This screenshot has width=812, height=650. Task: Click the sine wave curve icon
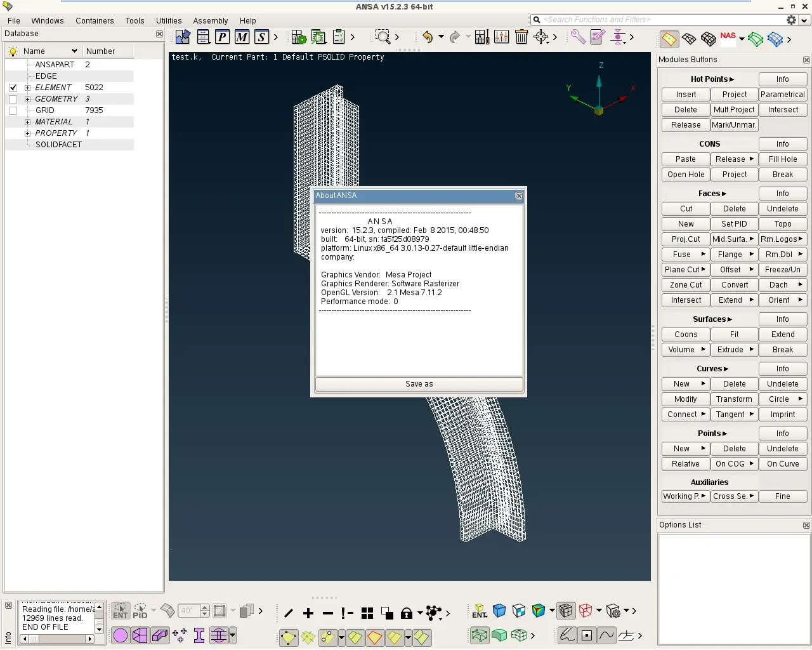click(x=606, y=635)
